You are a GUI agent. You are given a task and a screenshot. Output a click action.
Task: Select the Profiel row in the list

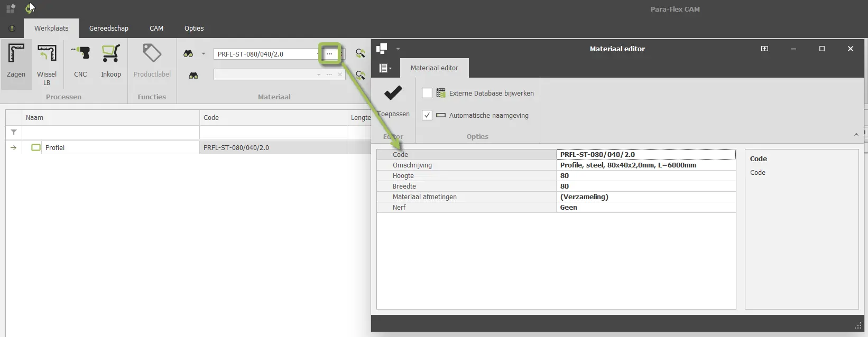pos(55,148)
